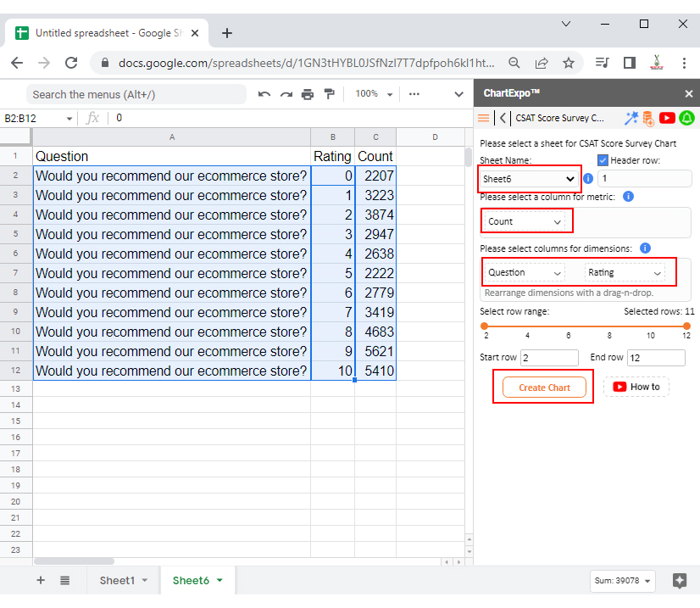Click cell with count 4683
This screenshot has height=608, width=700.
coord(375,332)
